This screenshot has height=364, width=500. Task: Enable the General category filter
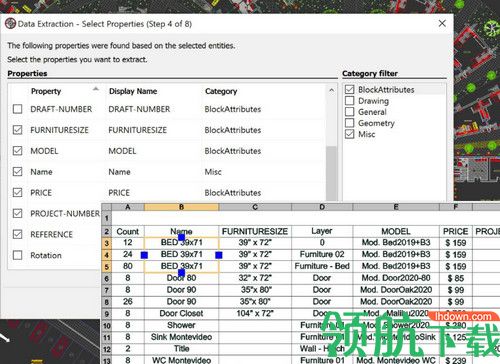tap(349, 112)
